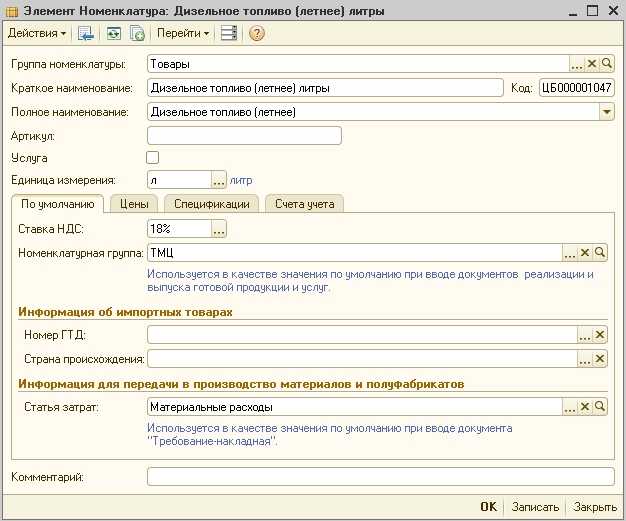626x521 pixels.
Task: Click the Записать button
Action: point(535,507)
